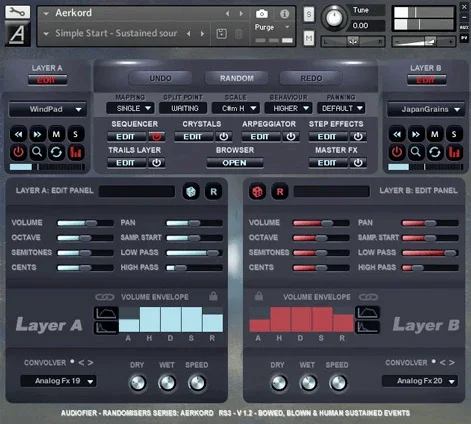Open Layer A sound search magnifier

37,152
